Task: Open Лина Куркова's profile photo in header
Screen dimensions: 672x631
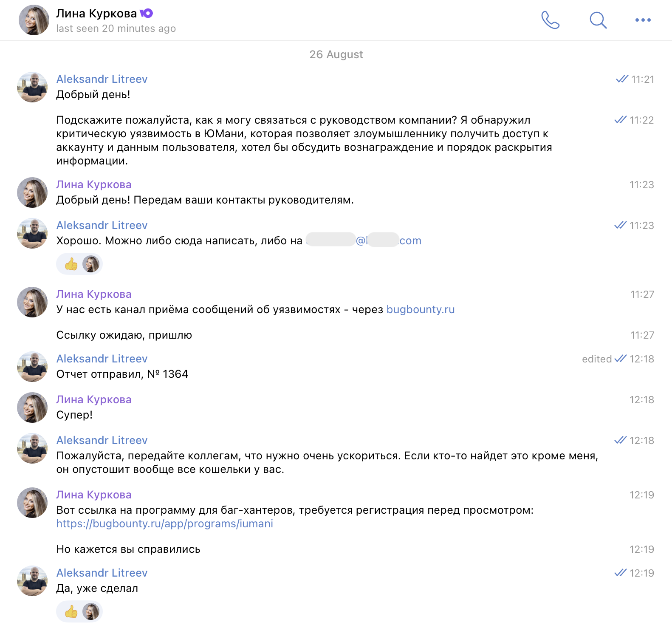Action: click(x=34, y=20)
